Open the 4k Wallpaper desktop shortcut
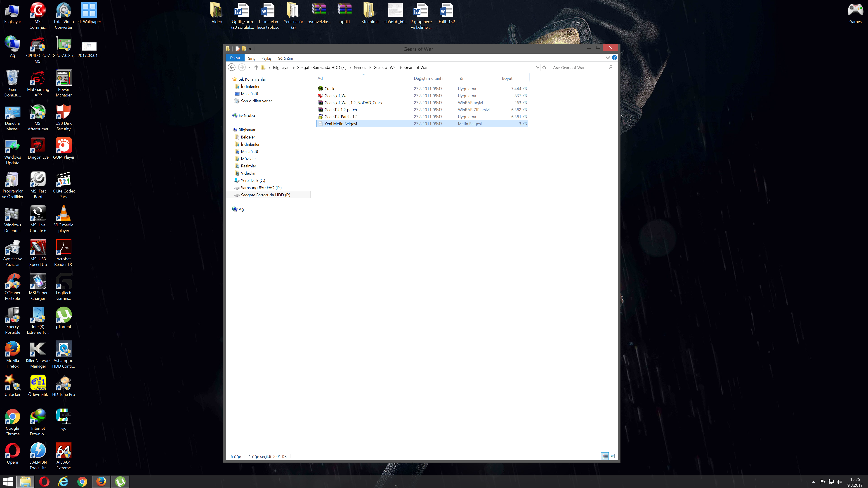The height and width of the screenshot is (488, 868). click(89, 13)
